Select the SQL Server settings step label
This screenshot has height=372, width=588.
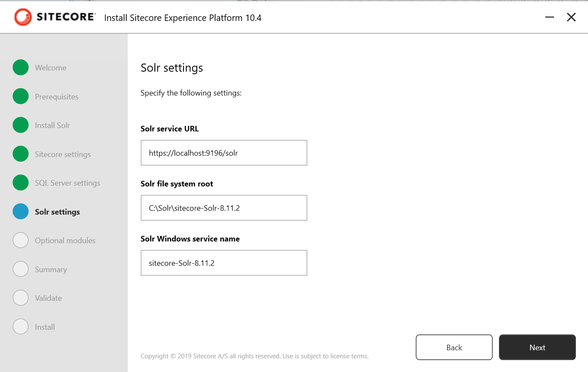coord(67,183)
